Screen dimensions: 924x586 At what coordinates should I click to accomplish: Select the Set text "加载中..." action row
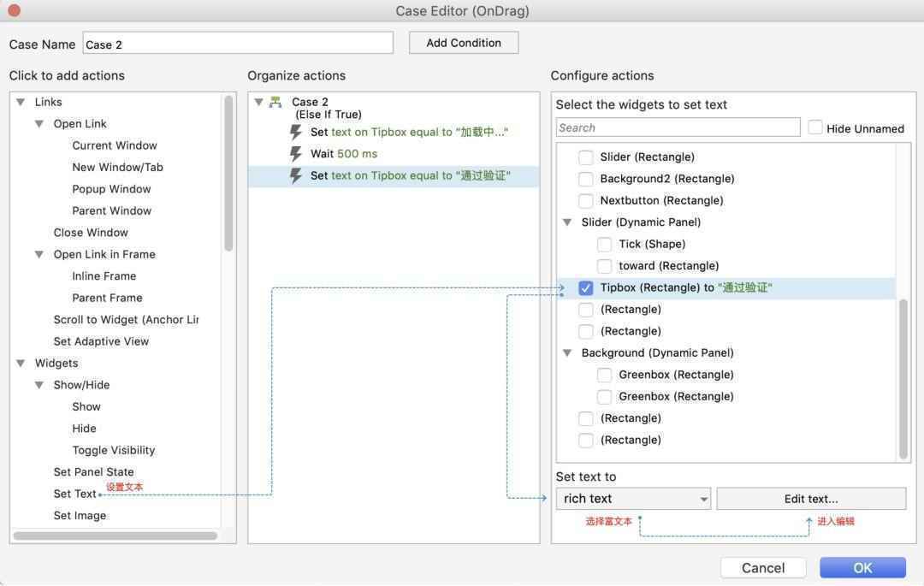click(394, 132)
